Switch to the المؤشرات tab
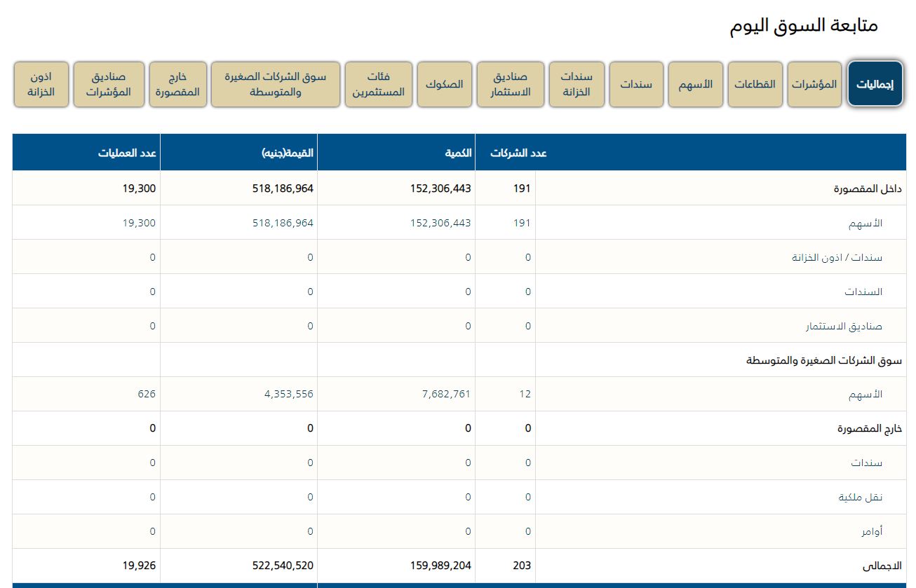This screenshot has width=916, height=588. click(814, 84)
